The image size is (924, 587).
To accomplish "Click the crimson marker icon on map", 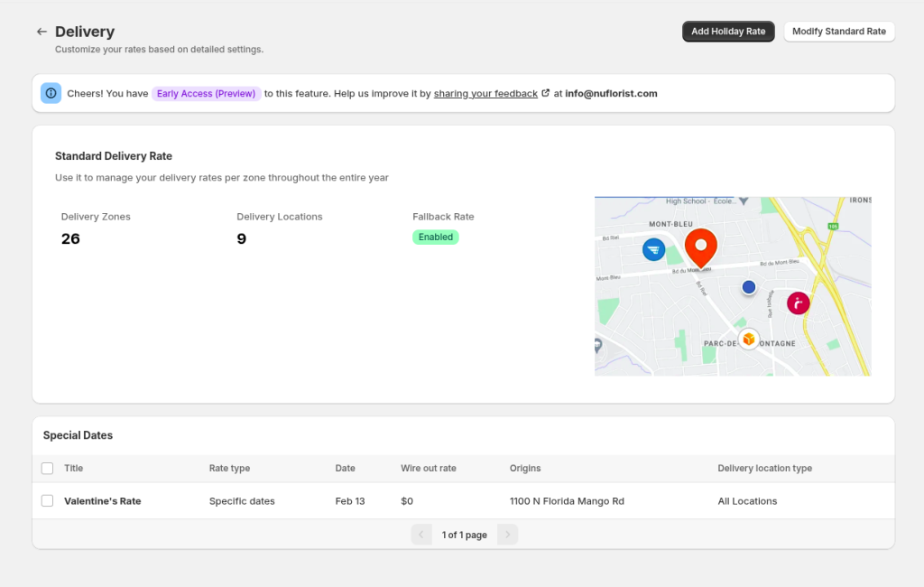I will click(798, 303).
